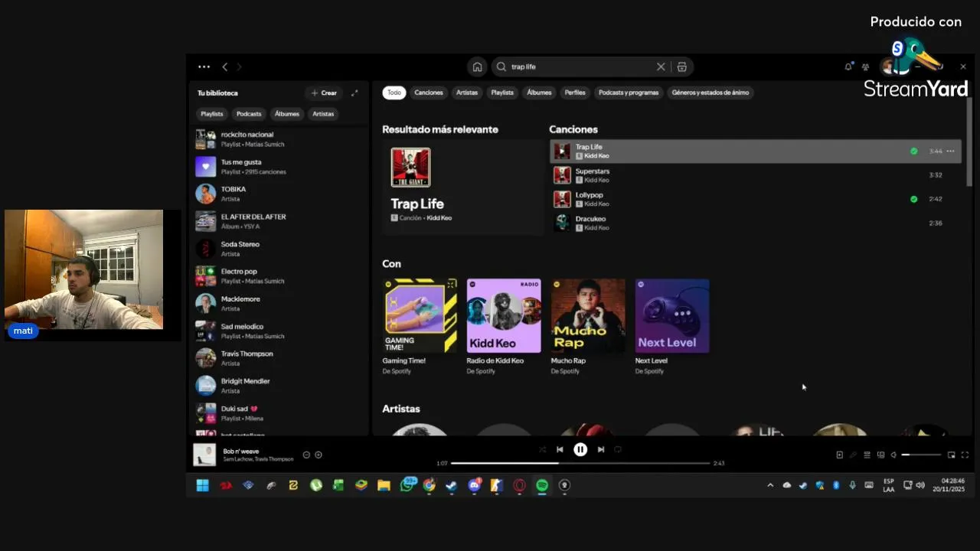
Task: Open the Browse icon beside search
Action: pos(681,67)
